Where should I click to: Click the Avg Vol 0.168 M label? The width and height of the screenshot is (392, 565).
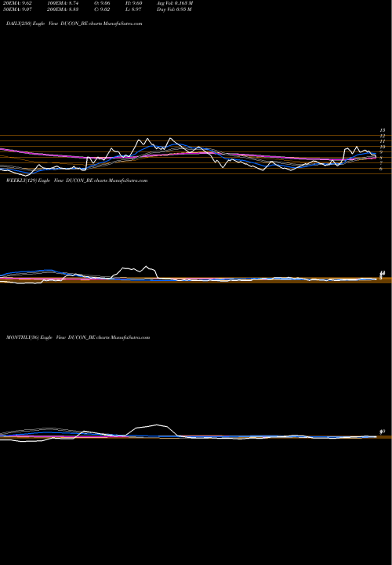(175, 3)
